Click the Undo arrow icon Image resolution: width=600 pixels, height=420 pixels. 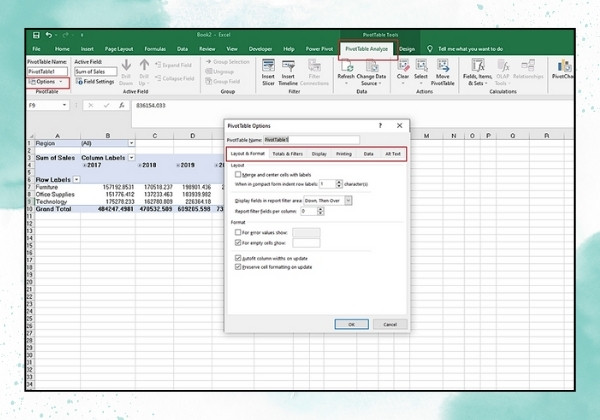coord(49,35)
